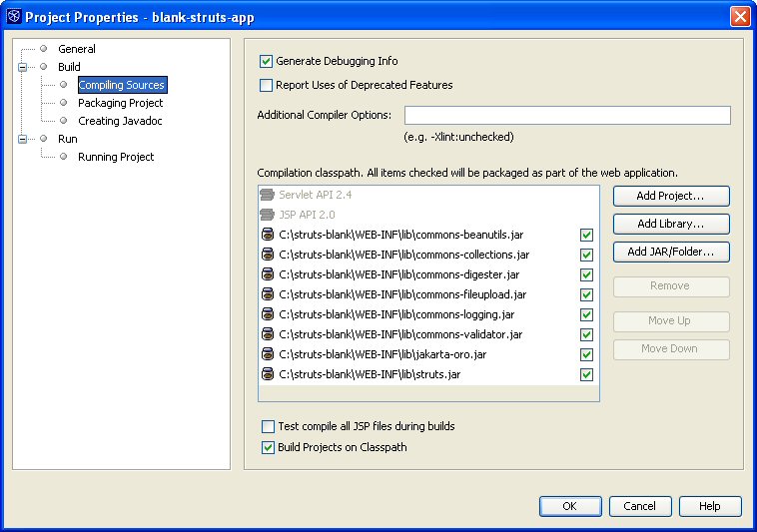Uncheck packaging for commons-validator.jar
The width and height of the screenshot is (757, 532).
coord(586,334)
